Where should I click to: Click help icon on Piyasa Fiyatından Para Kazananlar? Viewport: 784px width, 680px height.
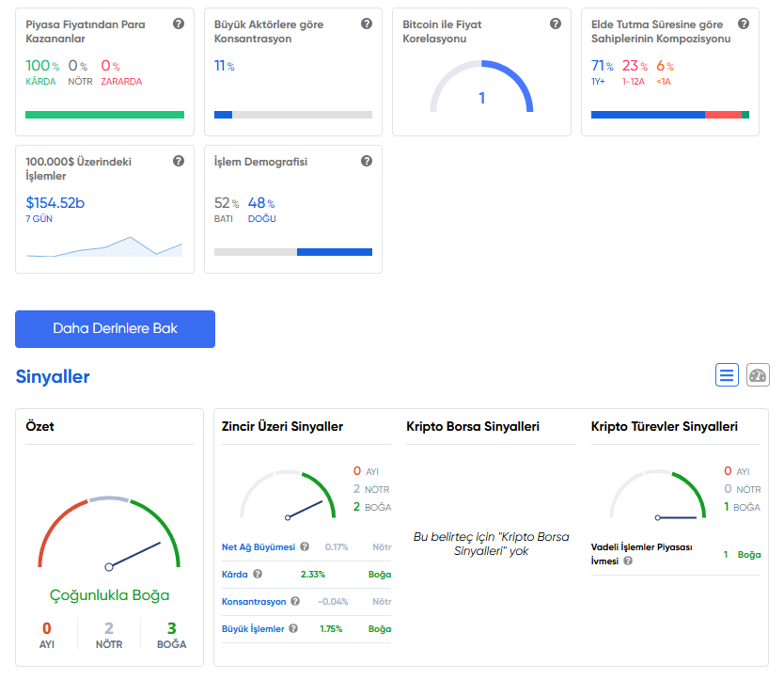(179, 24)
